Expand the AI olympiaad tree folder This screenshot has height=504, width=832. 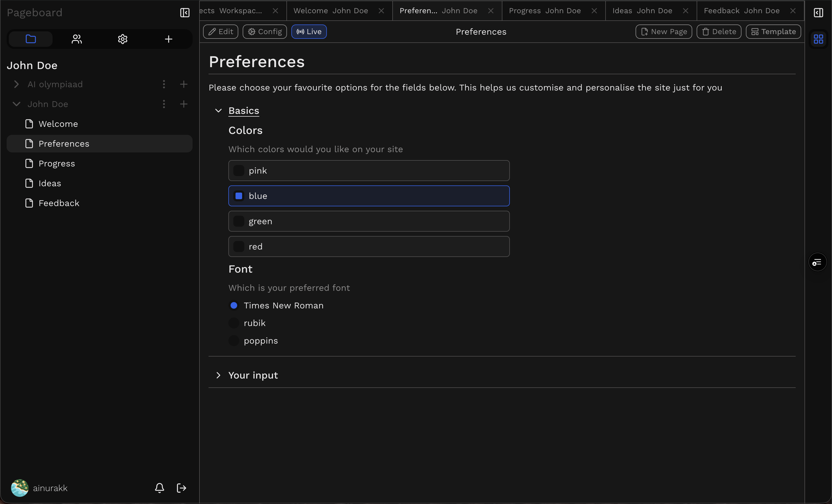point(16,84)
